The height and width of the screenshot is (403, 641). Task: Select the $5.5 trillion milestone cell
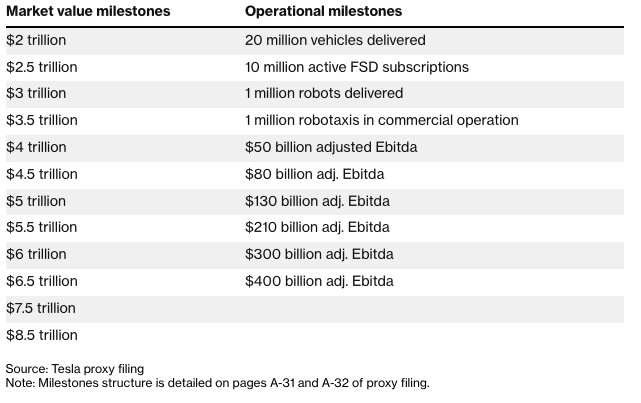click(41, 227)
